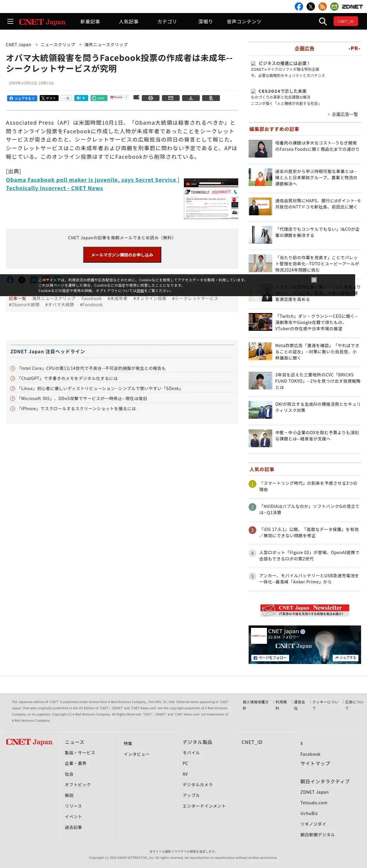
Task: Click the green mail icon in the top bar
Action: point(334,7)
